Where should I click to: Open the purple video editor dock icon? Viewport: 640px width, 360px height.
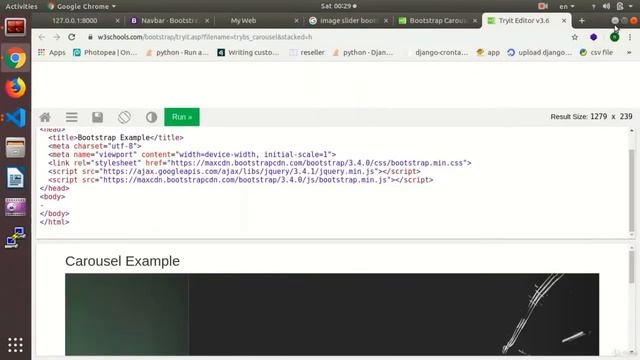click(x=16, y=207)
